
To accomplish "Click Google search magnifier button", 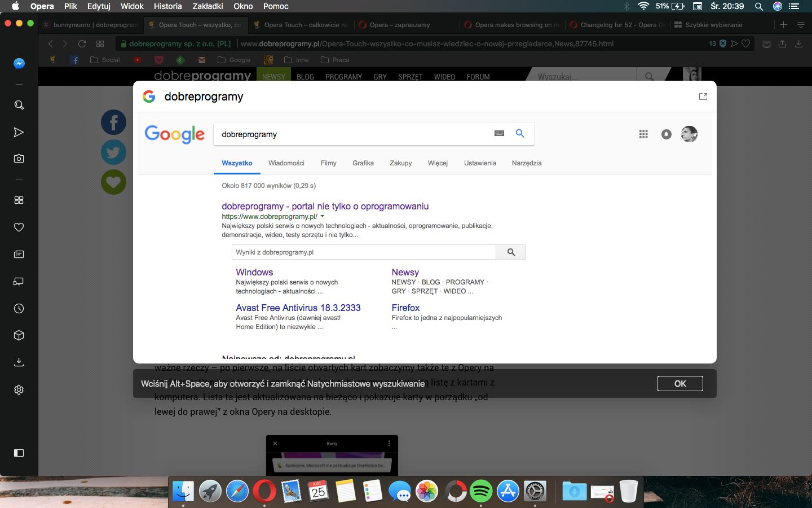I will coord(520,134).
